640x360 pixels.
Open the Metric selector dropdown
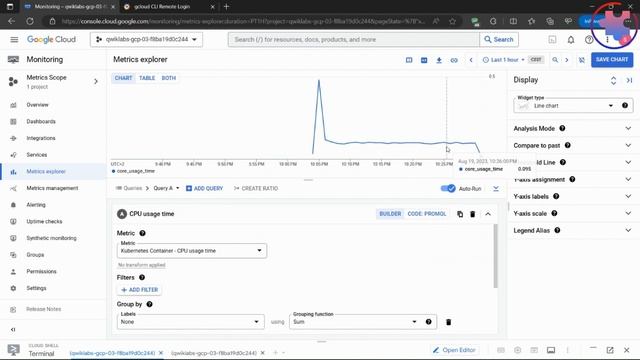pos(191,251)
